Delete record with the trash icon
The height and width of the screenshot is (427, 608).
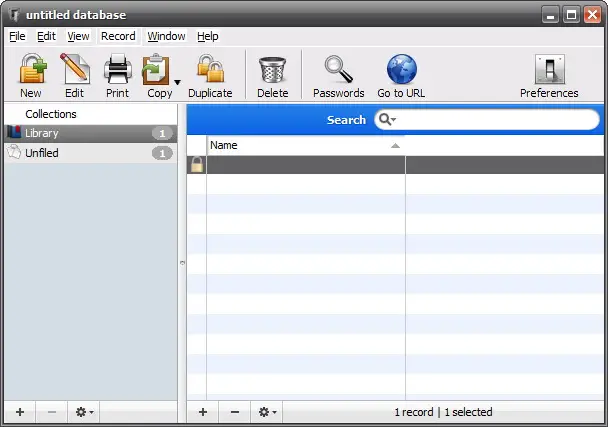273,76
